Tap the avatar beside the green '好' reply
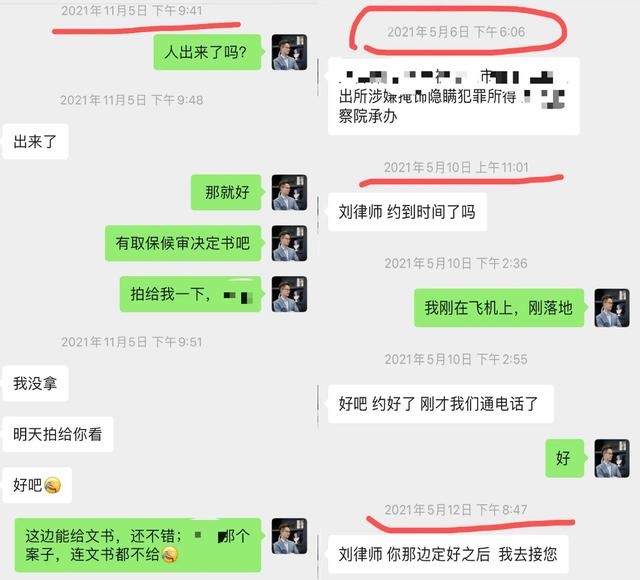 (611, 458)
